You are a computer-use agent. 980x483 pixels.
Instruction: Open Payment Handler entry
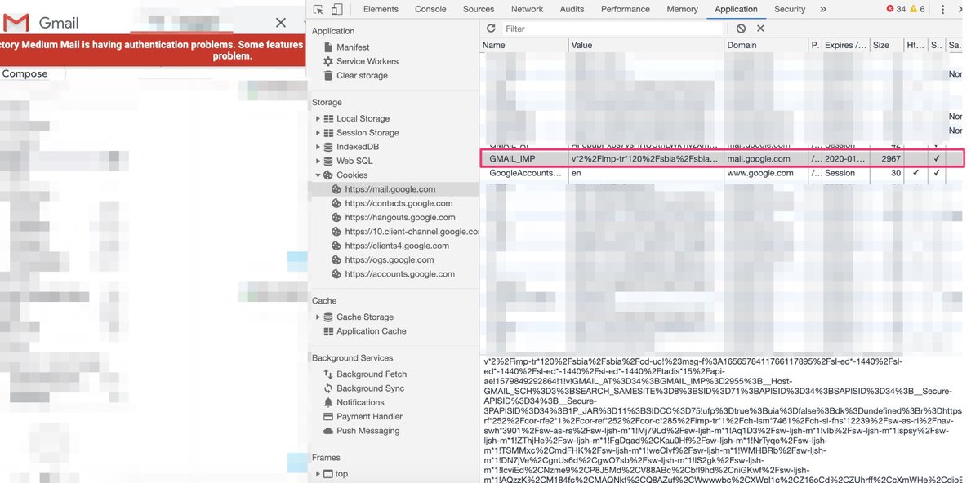(x=367, y=416)
